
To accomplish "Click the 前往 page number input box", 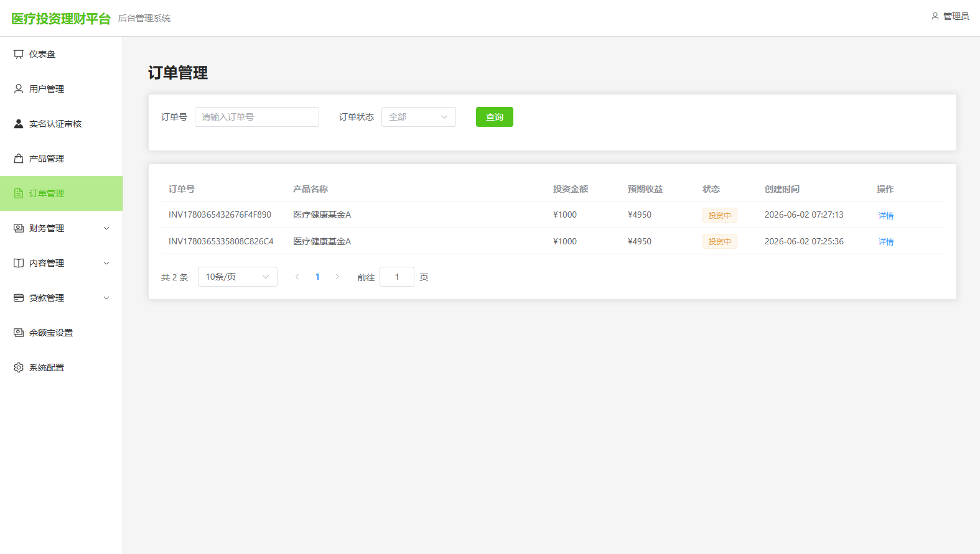I will click(397, 277).
